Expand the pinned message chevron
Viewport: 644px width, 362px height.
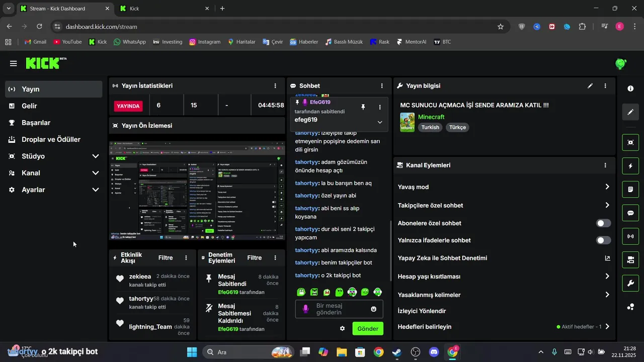(x=380, y=122)
